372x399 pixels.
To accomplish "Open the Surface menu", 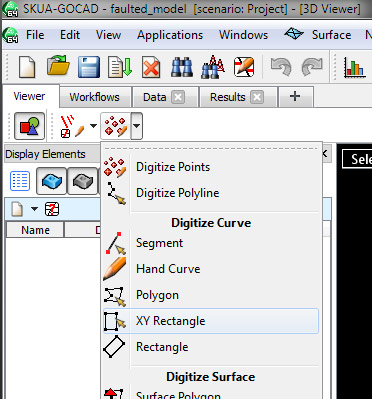I will tap(331, 35).
